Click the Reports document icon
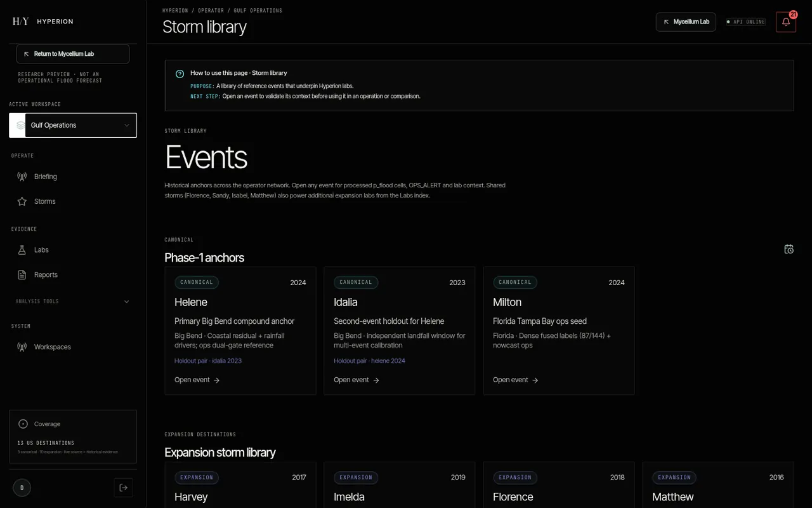This screenshot has height=508, width=812. pos(22,275)
